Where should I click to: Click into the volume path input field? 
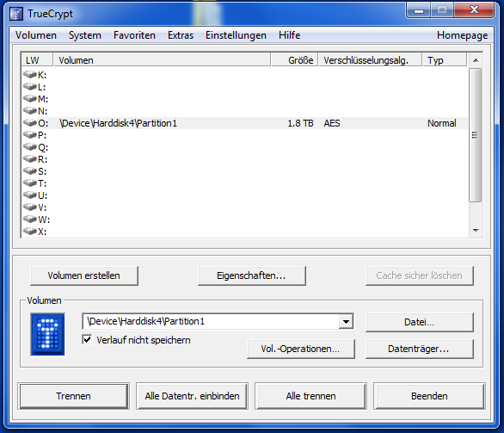tap(211, 321)
